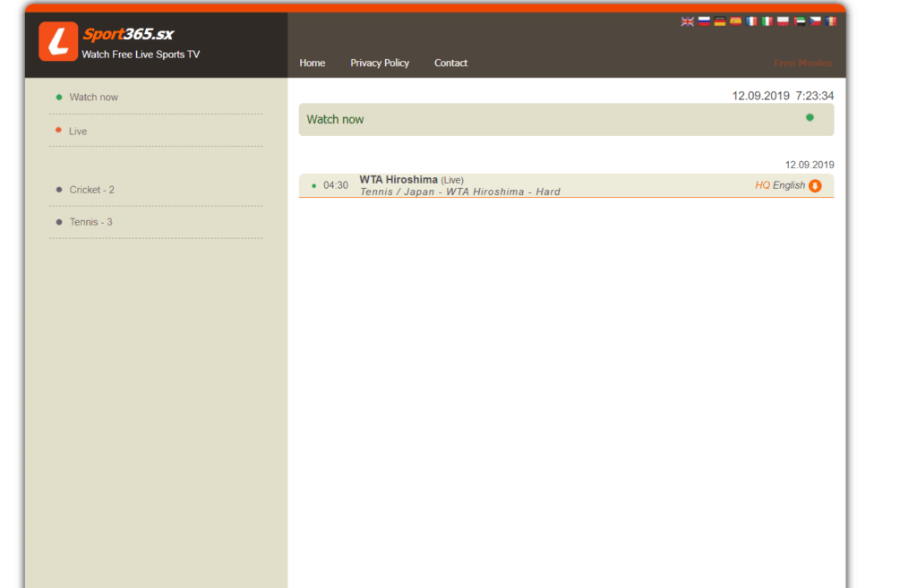Show Live events from the sidebar

point(78,131)
